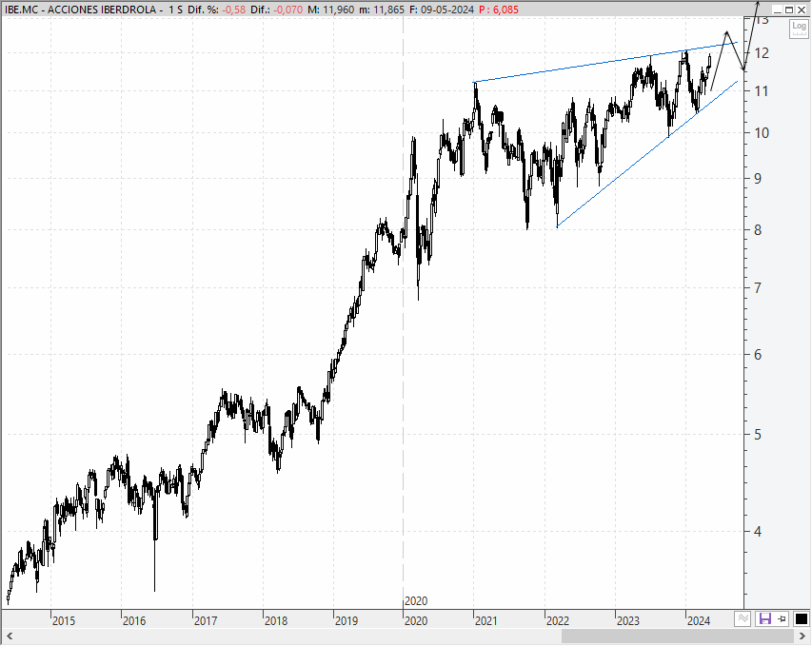Click the m: 11,865 minimum value

click(381, 10)
